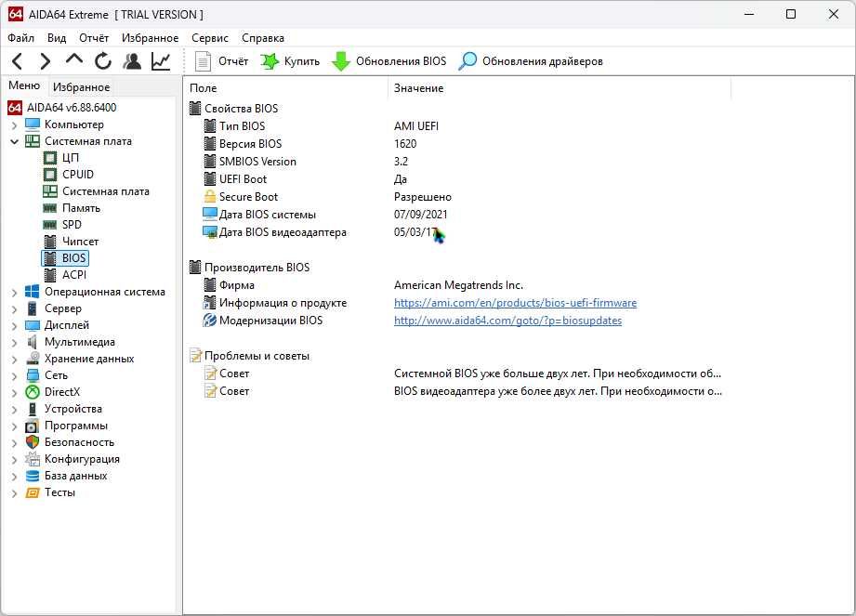Click the Безопасность shield icon

[x=33, y=442]
